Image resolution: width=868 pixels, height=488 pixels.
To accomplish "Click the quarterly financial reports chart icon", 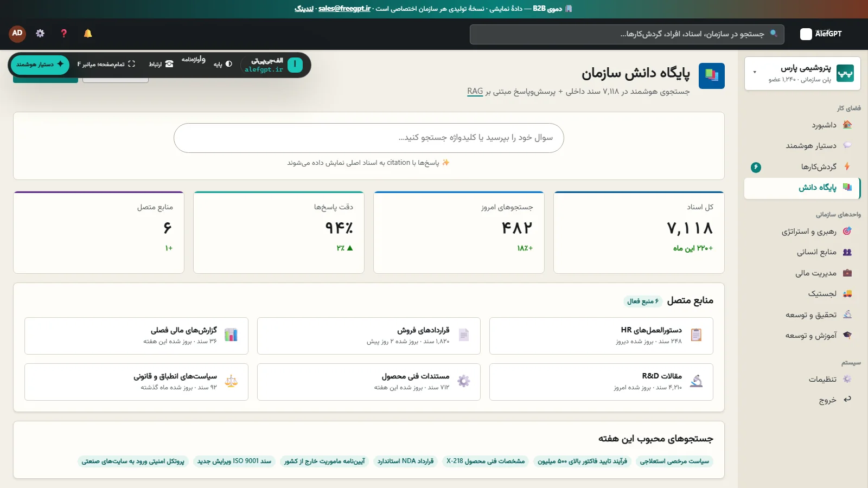I will 231,335.
